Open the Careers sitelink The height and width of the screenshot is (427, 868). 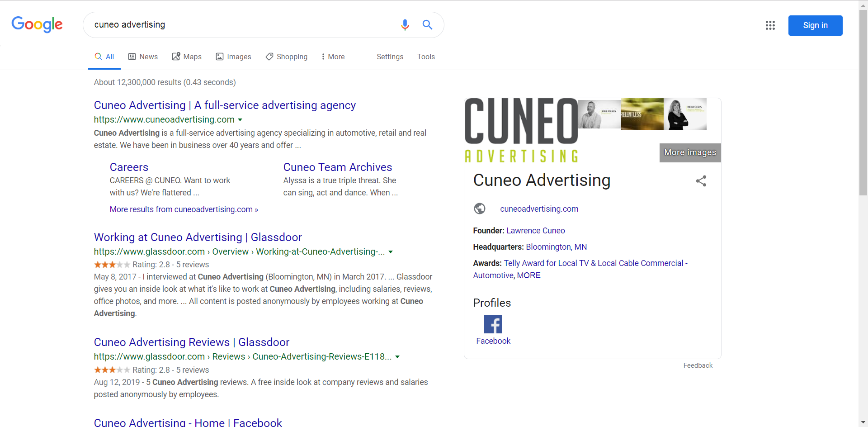129,167
